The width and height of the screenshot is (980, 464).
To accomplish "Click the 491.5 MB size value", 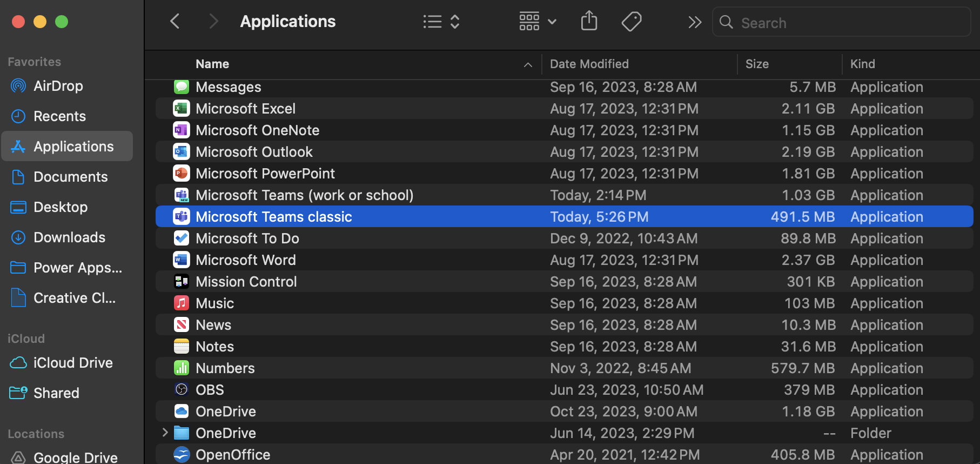I will 803,217.
